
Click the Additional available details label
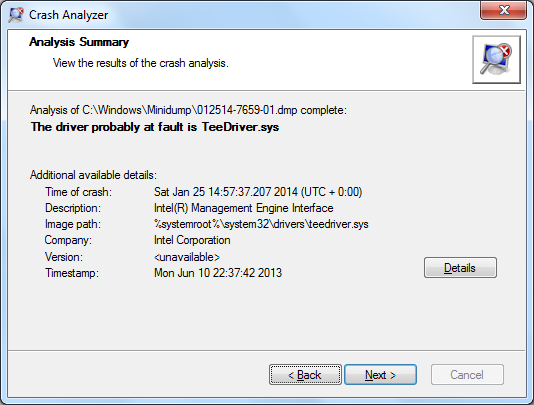point(93,175)
